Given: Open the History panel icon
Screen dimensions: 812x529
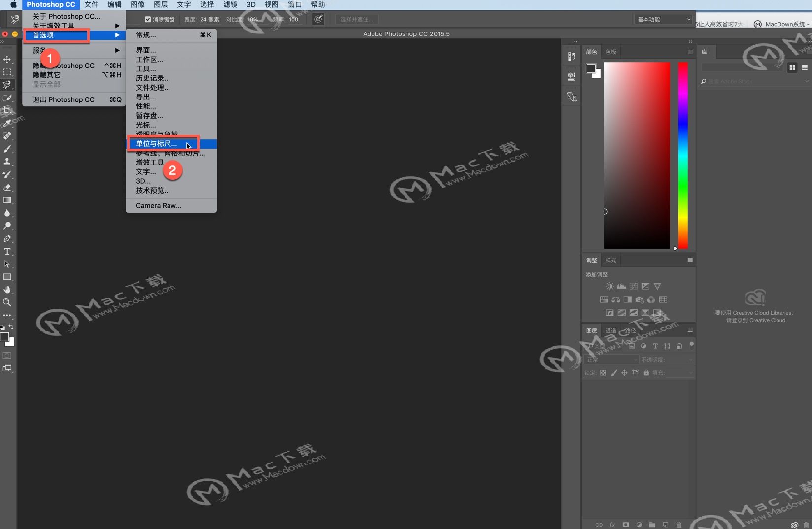Looking at the screenshot, I should (572, 56).
